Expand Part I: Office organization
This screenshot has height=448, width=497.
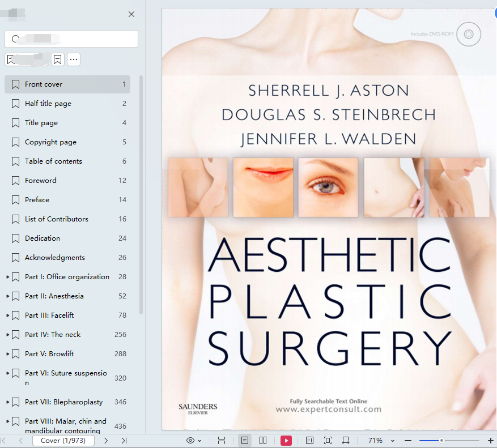(x=7, y=277)
